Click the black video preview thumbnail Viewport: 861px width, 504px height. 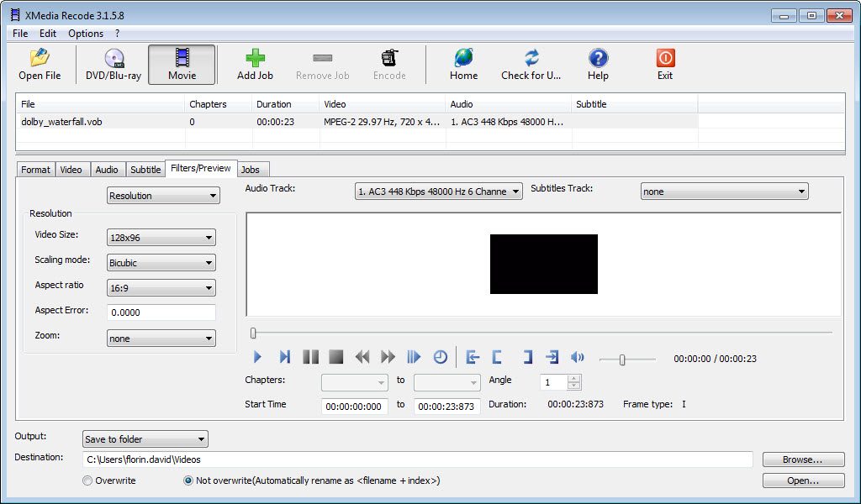click(544, 265)
